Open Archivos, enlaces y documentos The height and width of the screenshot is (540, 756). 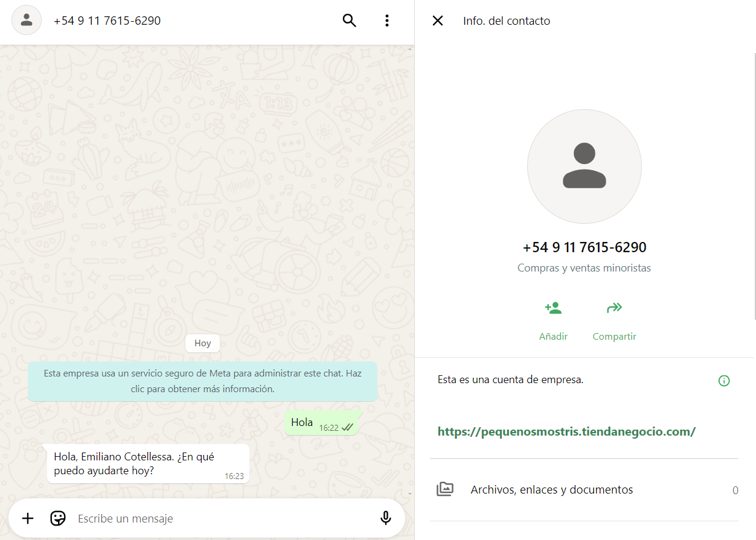[584, 490]
